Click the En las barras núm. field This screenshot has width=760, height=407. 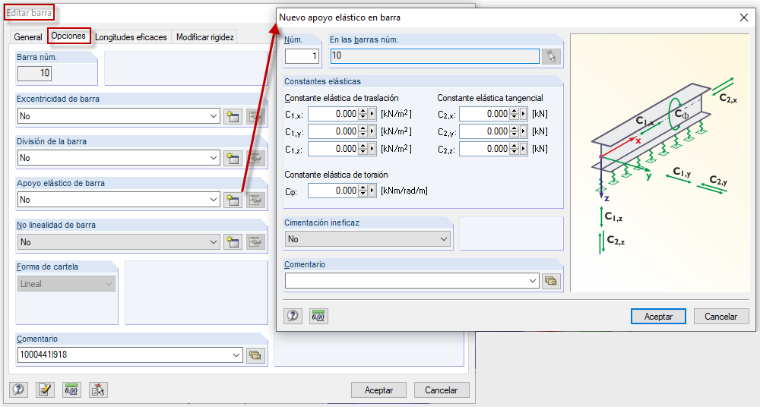coord(435,56)
